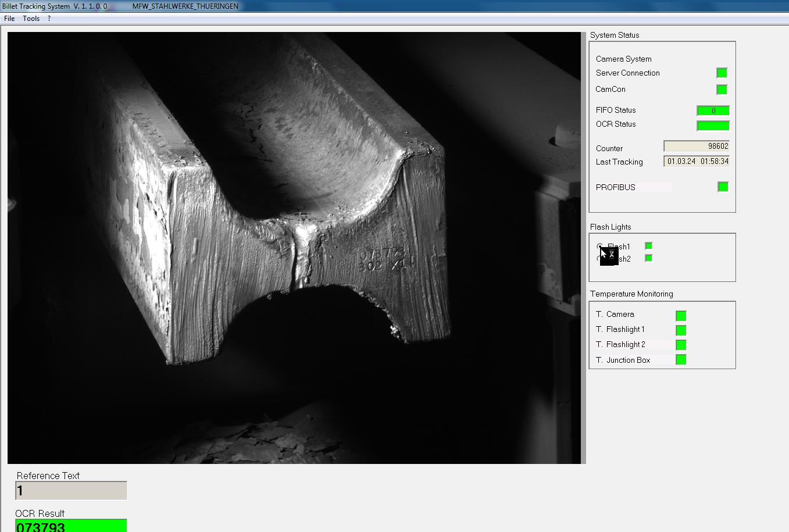Click the Last Tracking timestamp field

point(697,161)
